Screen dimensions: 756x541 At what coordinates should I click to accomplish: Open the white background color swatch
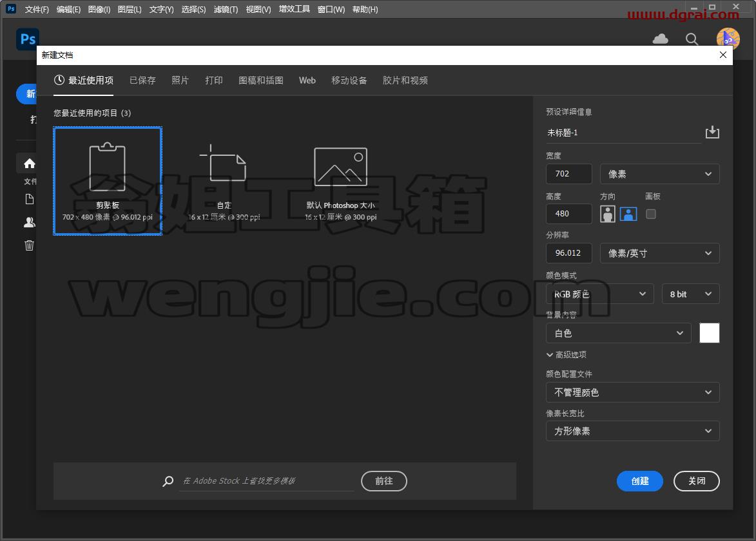click(x=709, y=333)
